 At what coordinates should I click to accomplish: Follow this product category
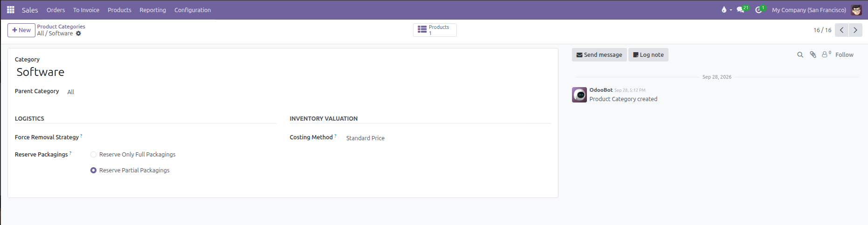844,55
